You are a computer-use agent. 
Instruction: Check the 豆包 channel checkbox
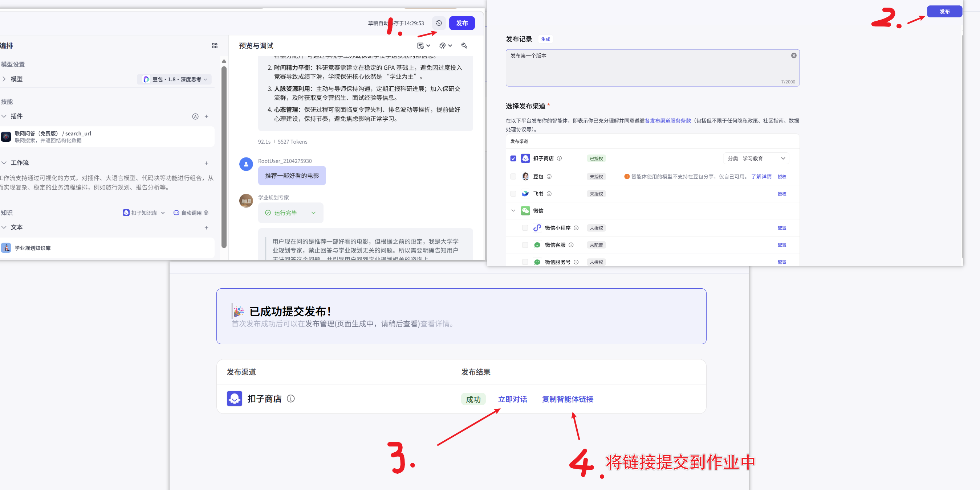(513, 176)
